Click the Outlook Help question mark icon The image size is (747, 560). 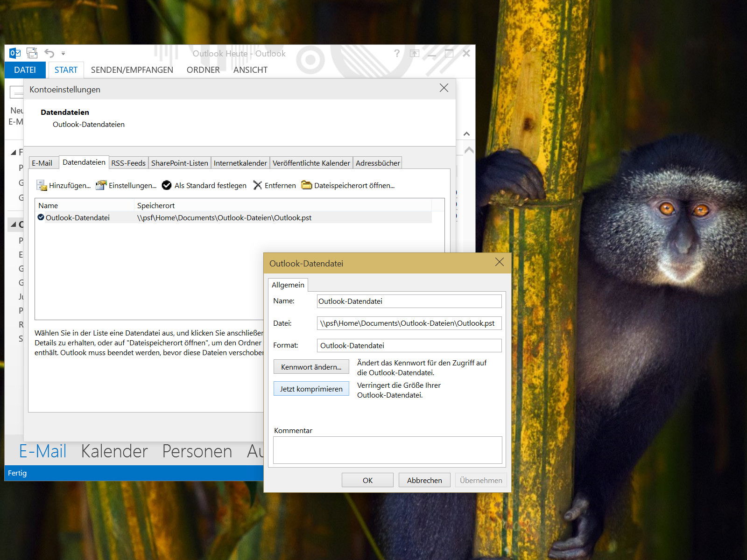click(x=397, y=53)
